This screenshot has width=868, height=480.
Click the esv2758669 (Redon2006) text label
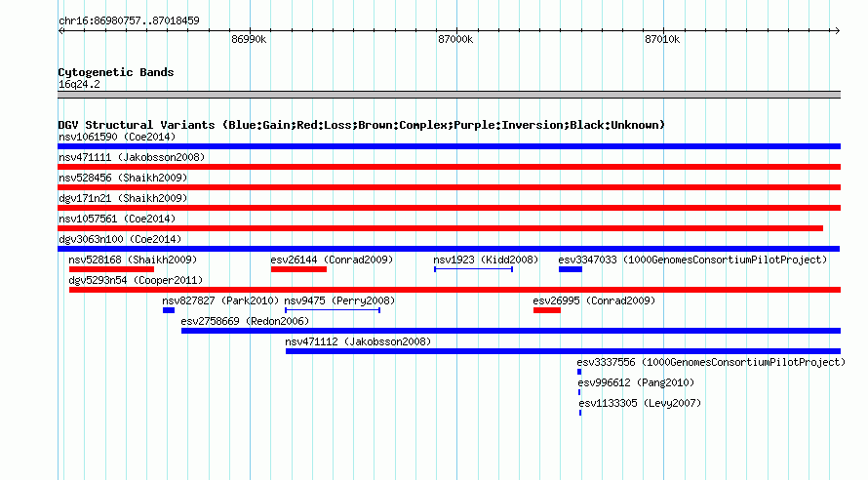pos(245,321)
